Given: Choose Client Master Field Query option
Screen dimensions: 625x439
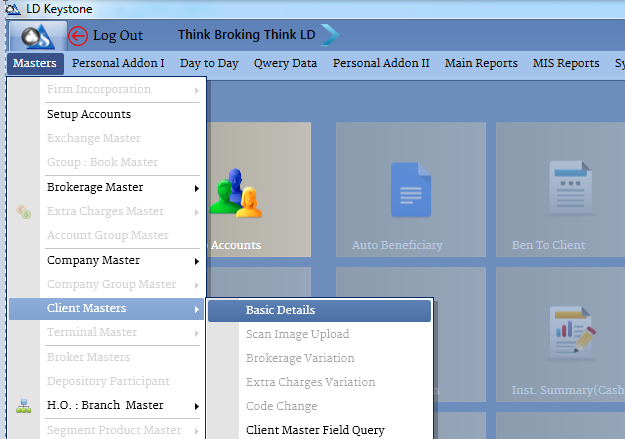Looking at the screenshot, I should tap(315, 430).
